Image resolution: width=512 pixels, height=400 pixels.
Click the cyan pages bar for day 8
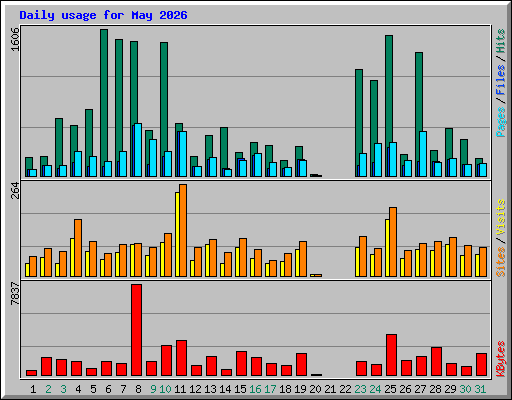(138, 150)
